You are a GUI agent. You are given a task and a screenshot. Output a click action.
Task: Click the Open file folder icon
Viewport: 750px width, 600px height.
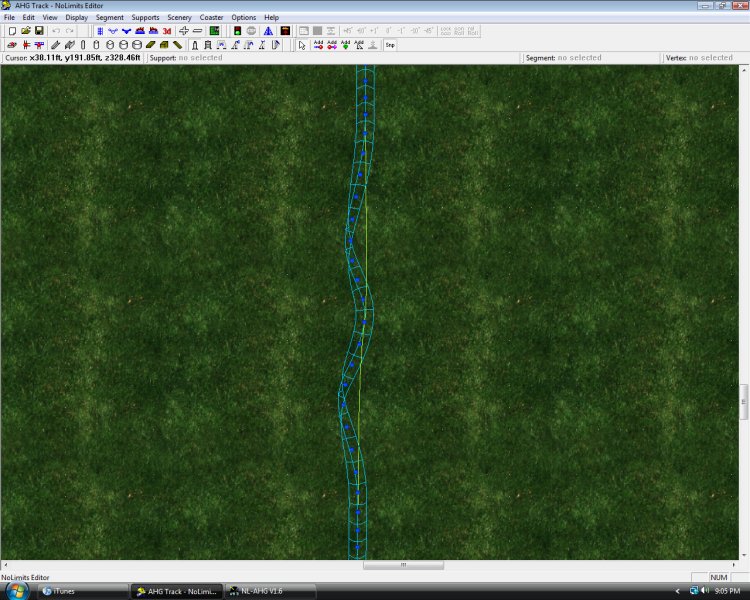click(26, 31)
